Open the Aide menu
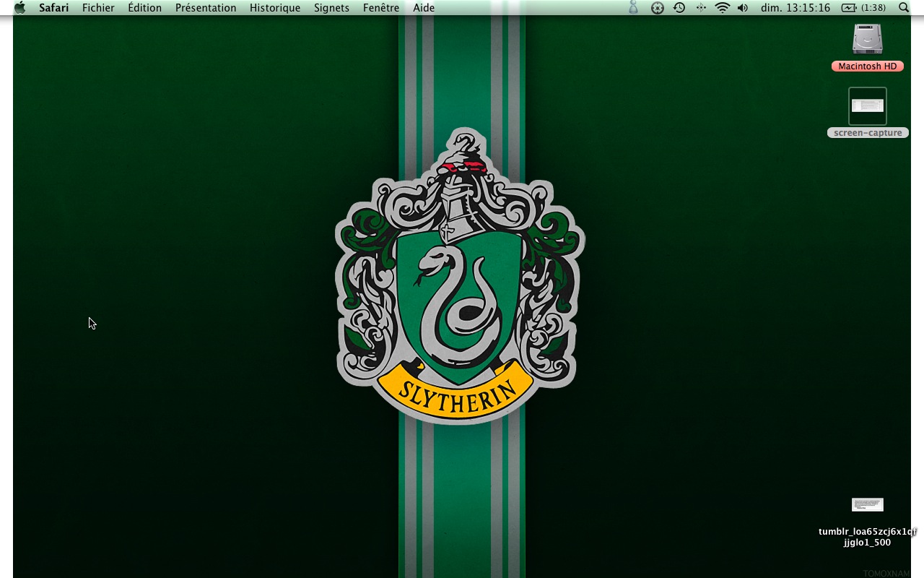924x578 pixels. click(424, 8)
